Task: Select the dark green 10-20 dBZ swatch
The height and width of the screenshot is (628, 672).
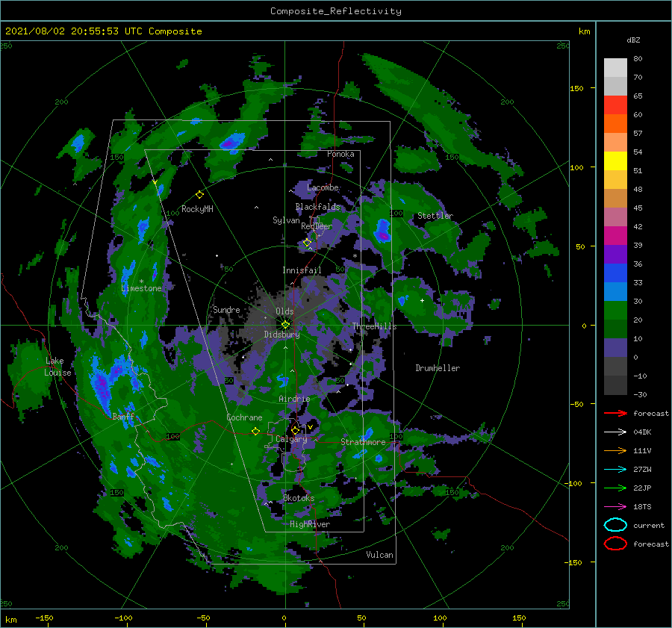Action: (615, 329)
